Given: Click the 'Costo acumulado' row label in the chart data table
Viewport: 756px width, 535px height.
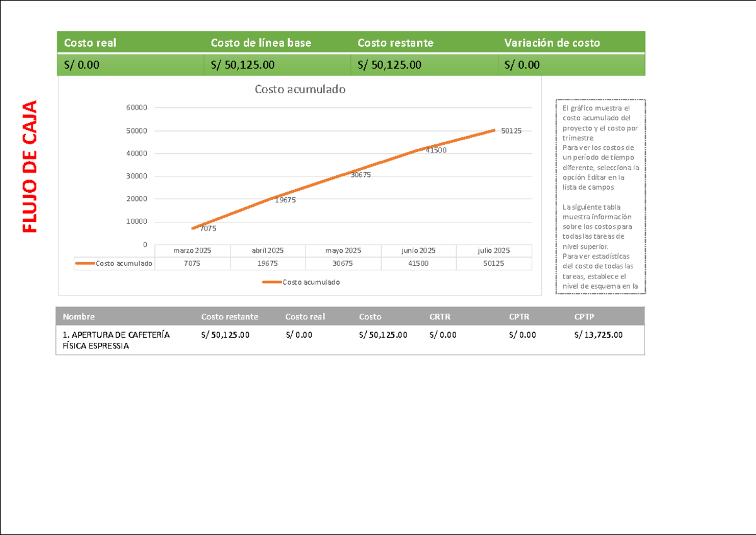Looking at the screenshot, I should (114, 263).
